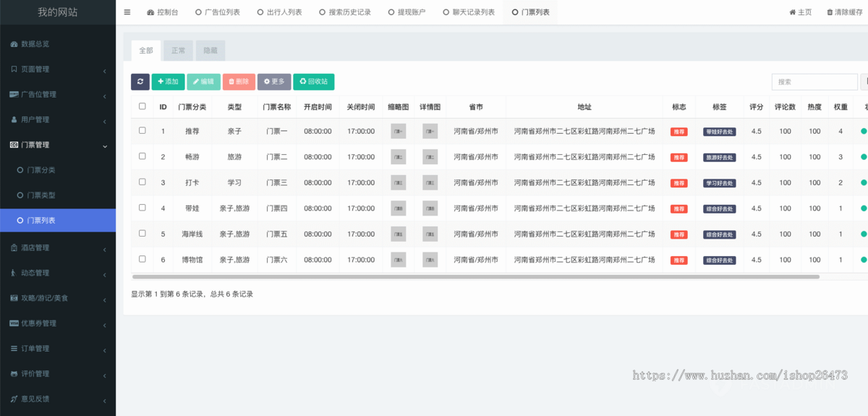Click the 用户管理 user icon
868x416 pixels.
point(14,119)
